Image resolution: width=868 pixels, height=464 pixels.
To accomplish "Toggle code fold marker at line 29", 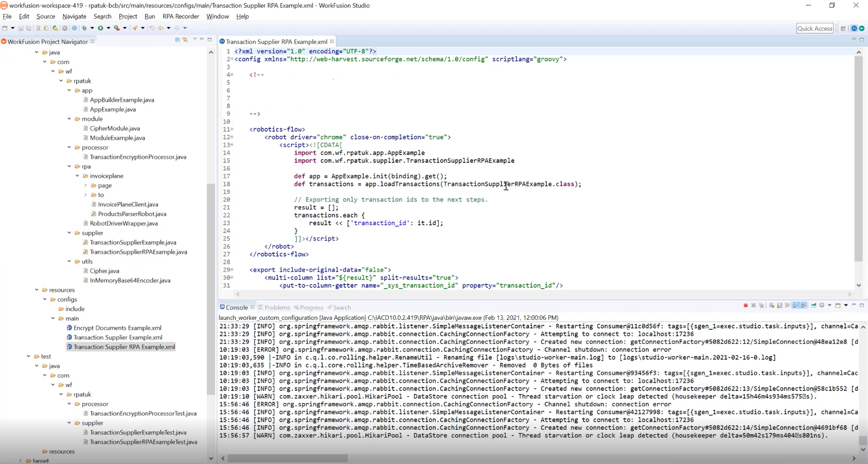I will (x=232, y=270).
